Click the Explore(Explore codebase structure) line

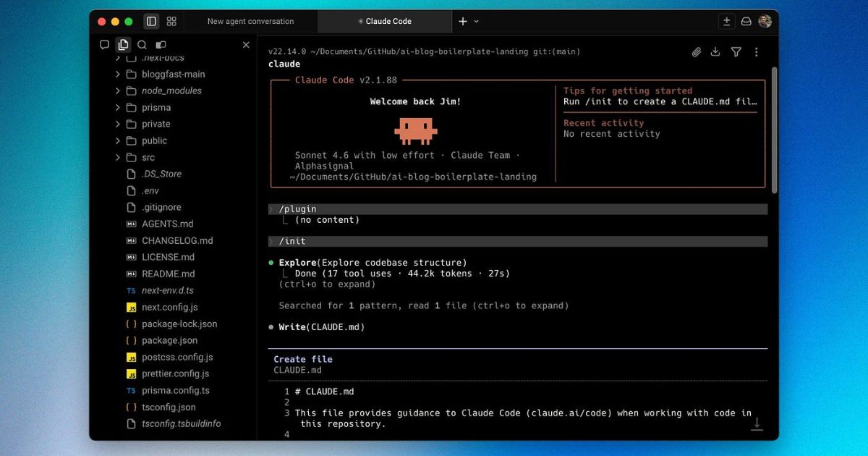click(373, 263)
